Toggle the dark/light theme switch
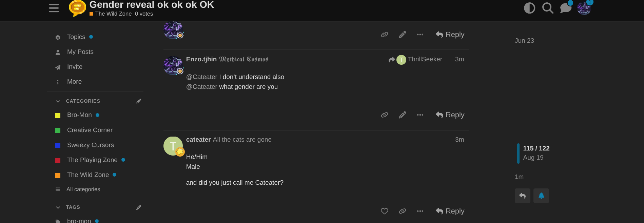644x223 pixels. tap(529, 8)
